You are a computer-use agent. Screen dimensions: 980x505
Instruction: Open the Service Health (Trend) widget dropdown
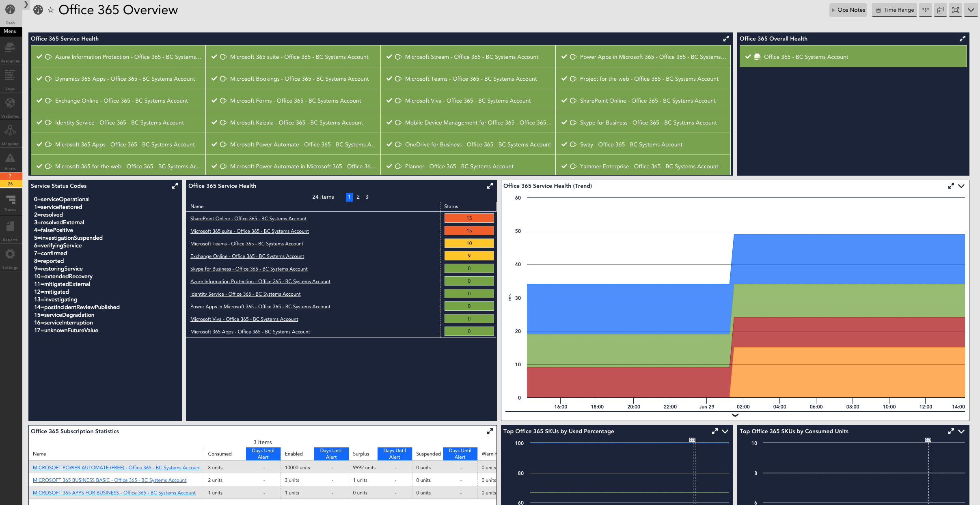[961, 186]
